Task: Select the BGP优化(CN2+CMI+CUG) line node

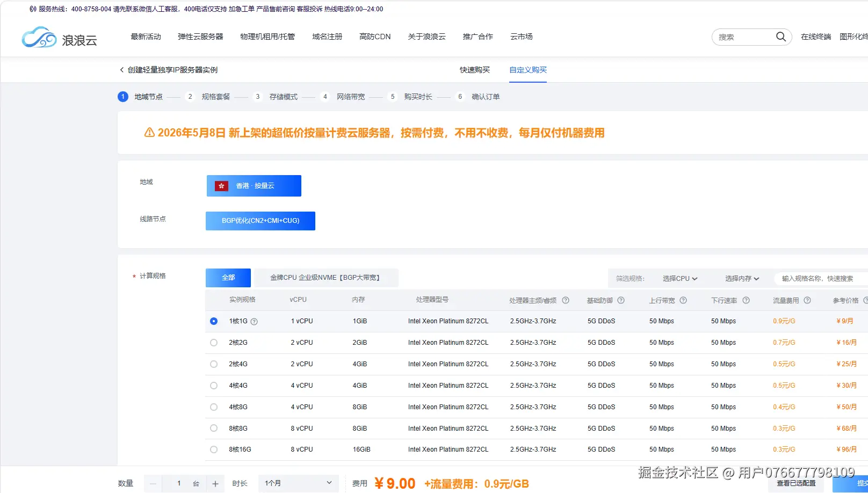Action: 261,221
